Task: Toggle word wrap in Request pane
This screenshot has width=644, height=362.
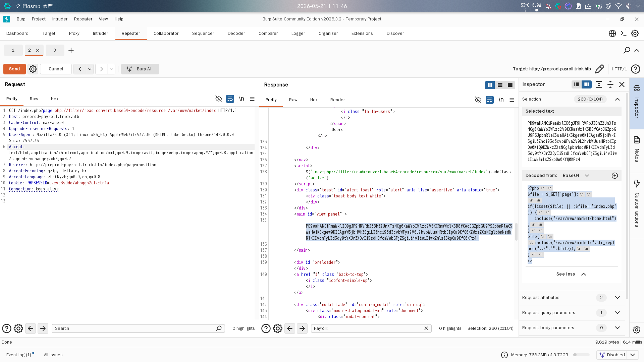Action: [230, 99]
